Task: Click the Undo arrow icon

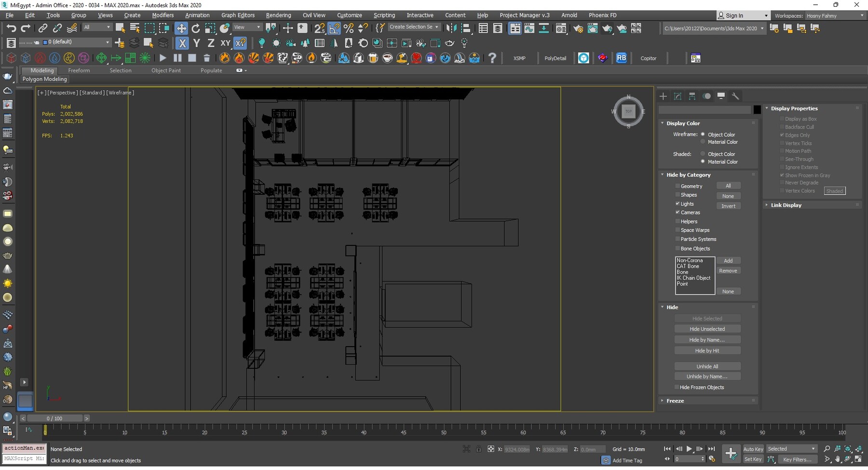Action: point(11,28)
